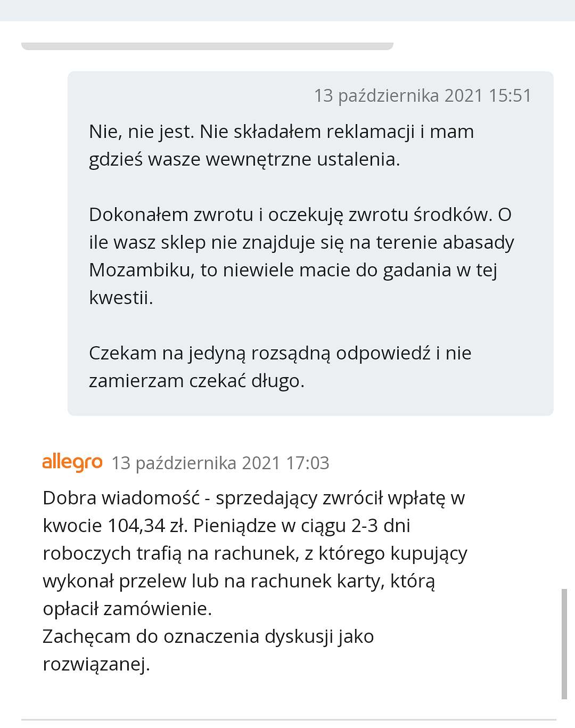This screenshot has height=728, width=575.
Task: Click the word 'rozwiązanej.' at the end
Action: (x=96, y=665)
